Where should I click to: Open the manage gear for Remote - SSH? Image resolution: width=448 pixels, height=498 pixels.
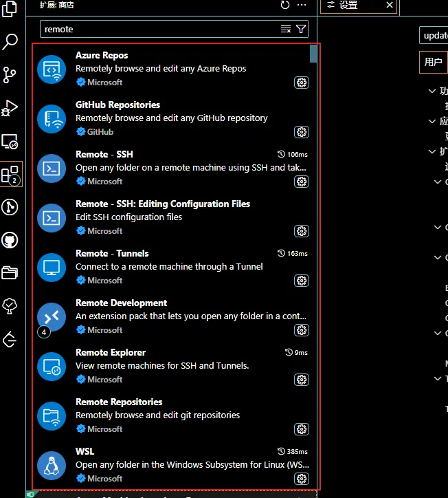click(x=302, y=182)
